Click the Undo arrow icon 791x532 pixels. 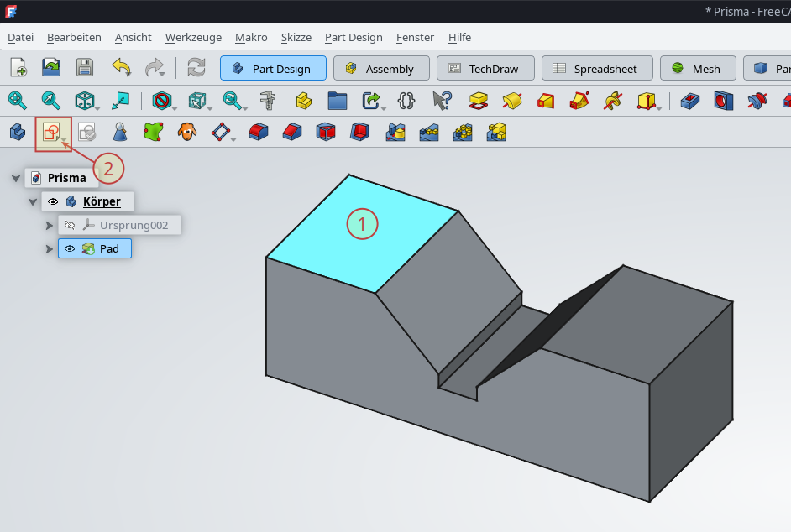tap(121, 68)
